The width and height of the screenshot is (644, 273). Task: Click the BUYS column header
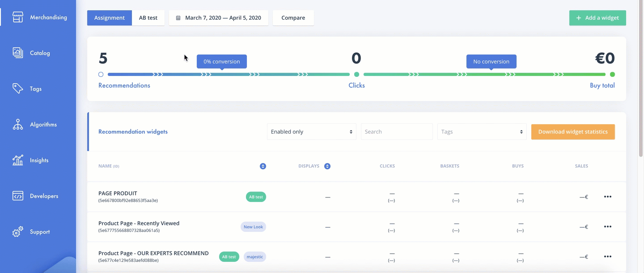518,166
